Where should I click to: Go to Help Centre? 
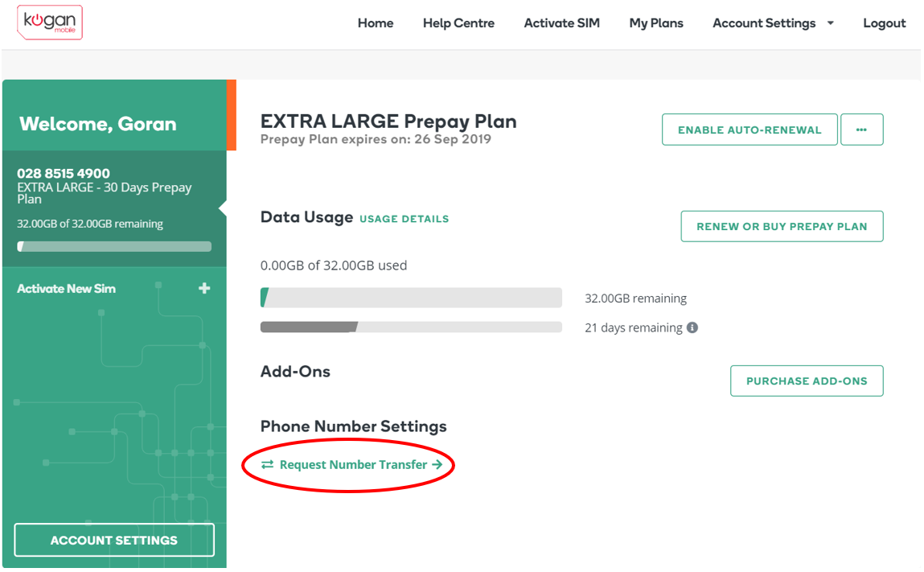pyautogui.click(x=458, y=23)
